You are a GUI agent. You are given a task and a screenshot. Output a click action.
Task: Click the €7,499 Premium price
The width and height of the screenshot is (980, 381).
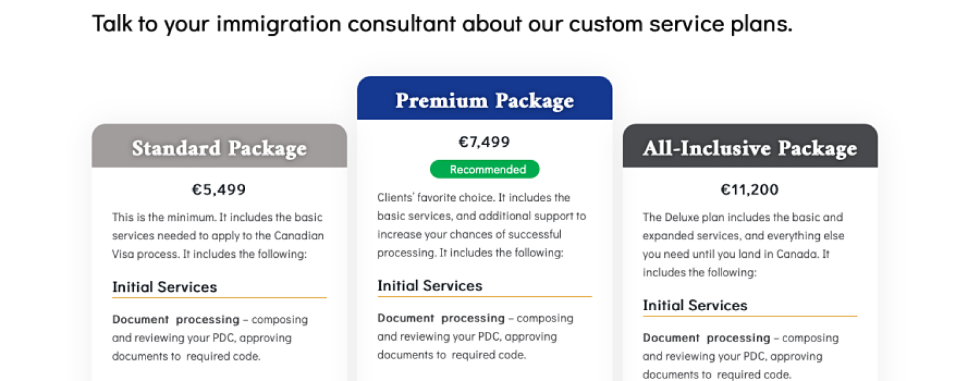pyautogui.click(x=484, y=142)
